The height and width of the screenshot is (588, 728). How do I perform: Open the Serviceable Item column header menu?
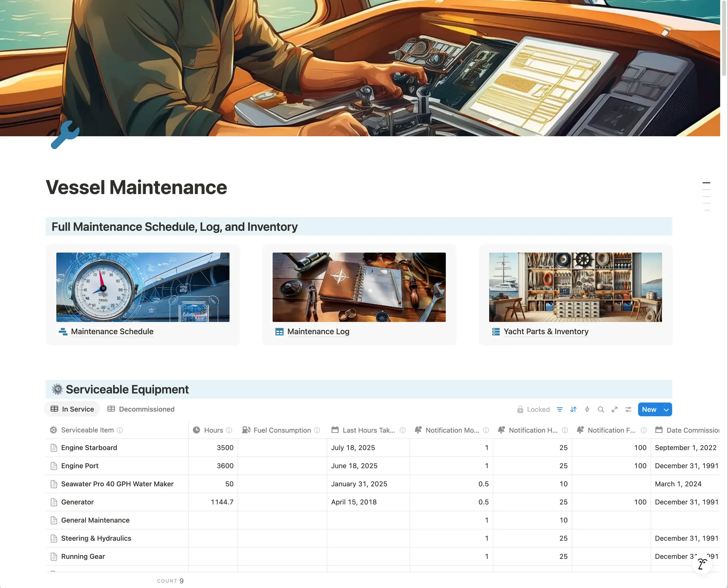87,430
